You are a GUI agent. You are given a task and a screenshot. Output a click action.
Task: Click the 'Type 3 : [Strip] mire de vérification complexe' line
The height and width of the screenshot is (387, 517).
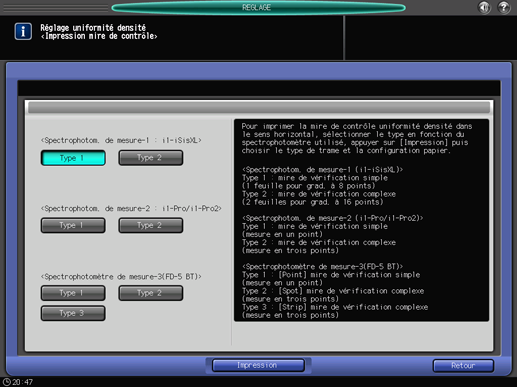pyautogui.click(x=335, y=307)
